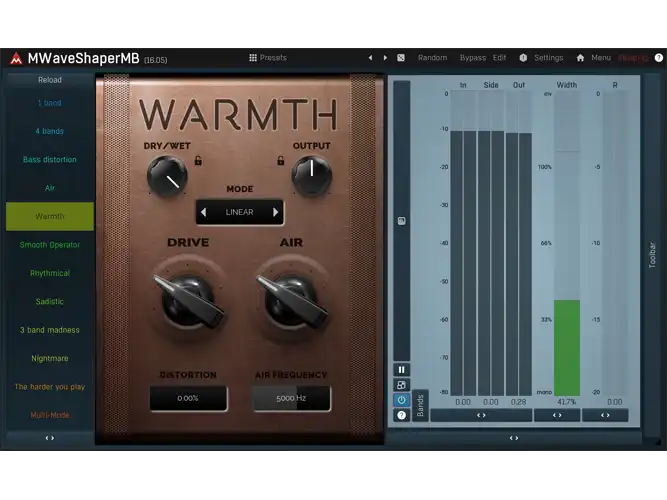667x500 pixels.
Task: Click the Settings shield icon
Action: point(523,57)
